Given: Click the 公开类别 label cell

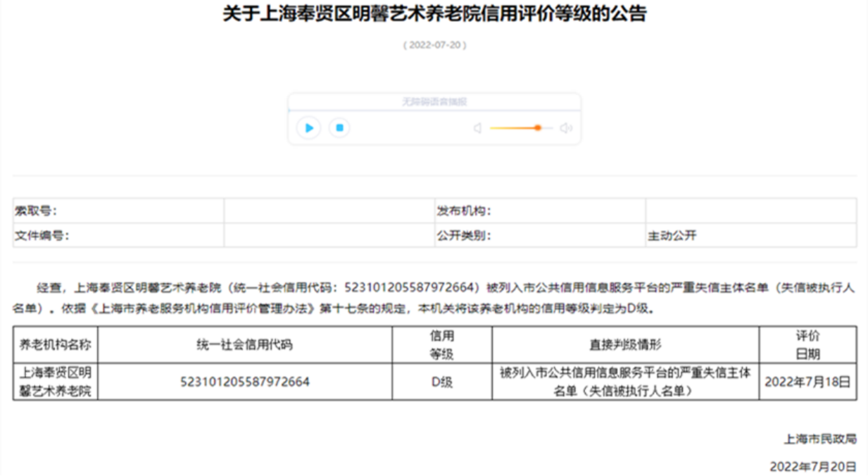Looking at the screenshot, I should coord(540,235).
